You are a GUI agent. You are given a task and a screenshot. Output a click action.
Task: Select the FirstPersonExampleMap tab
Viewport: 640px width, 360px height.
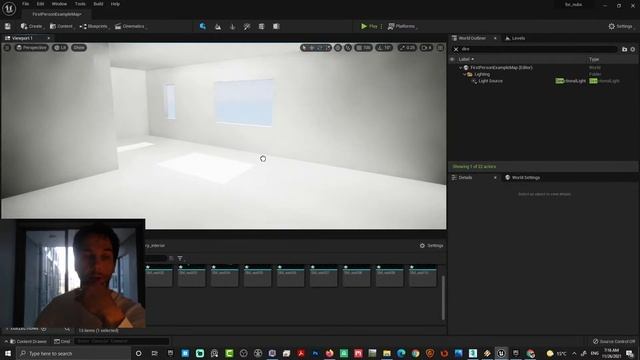[x=57, y=14]
